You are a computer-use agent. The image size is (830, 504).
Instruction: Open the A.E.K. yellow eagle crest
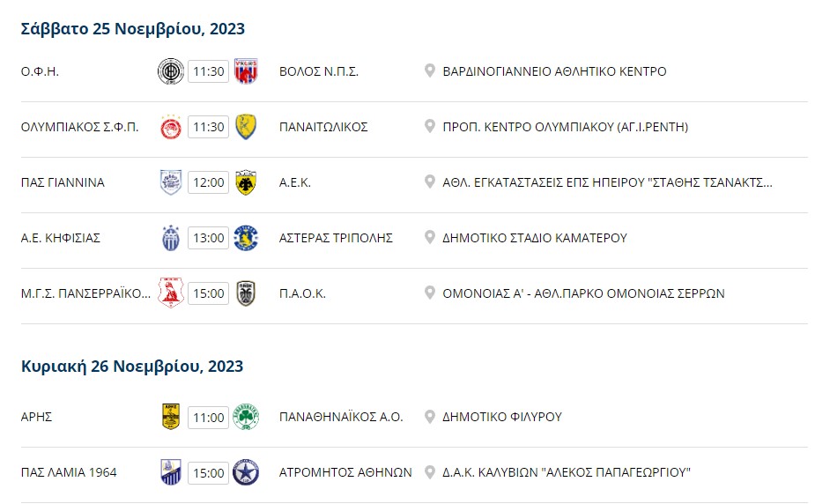(x=246, y=182)
